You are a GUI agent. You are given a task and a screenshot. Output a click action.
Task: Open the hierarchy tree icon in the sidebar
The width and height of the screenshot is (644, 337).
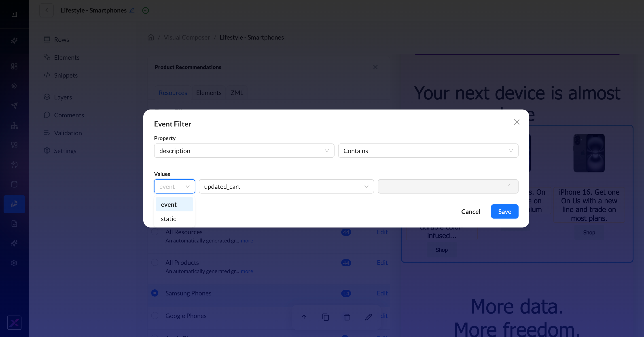14,125
